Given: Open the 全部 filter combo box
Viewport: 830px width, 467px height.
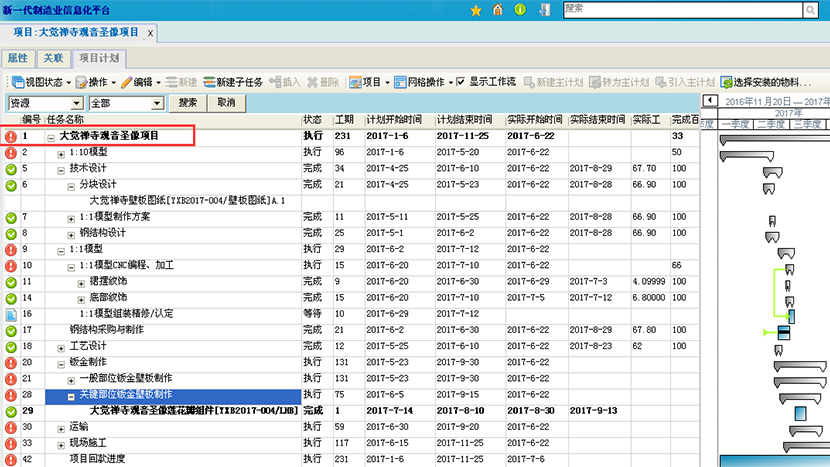Looking at the screenshot, I should (x=125, y=103).
